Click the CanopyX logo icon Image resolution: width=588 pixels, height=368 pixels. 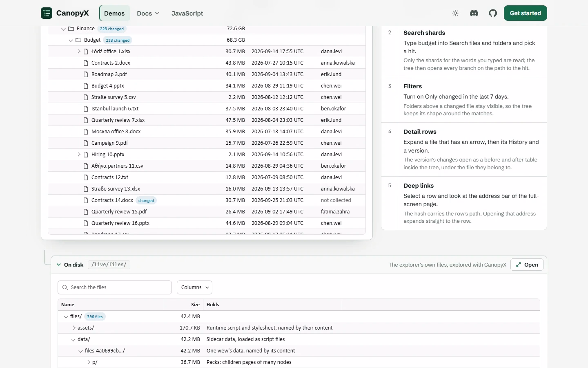click(47, 13)
